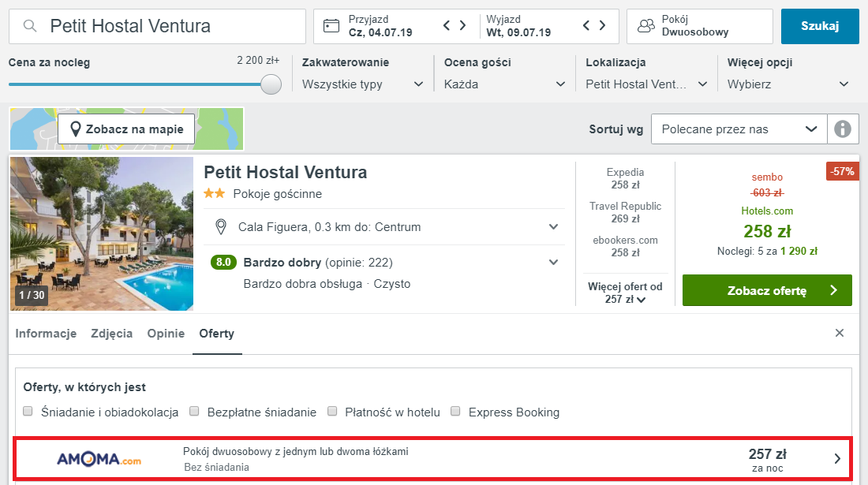
Task: Click the hotel pool photo thumbnail
Action: 102,234
